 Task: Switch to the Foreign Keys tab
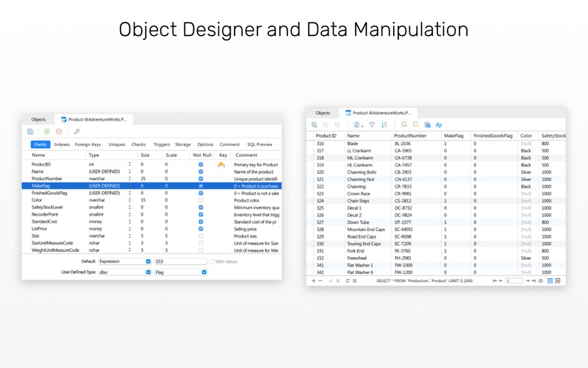[x=87, y=144]
